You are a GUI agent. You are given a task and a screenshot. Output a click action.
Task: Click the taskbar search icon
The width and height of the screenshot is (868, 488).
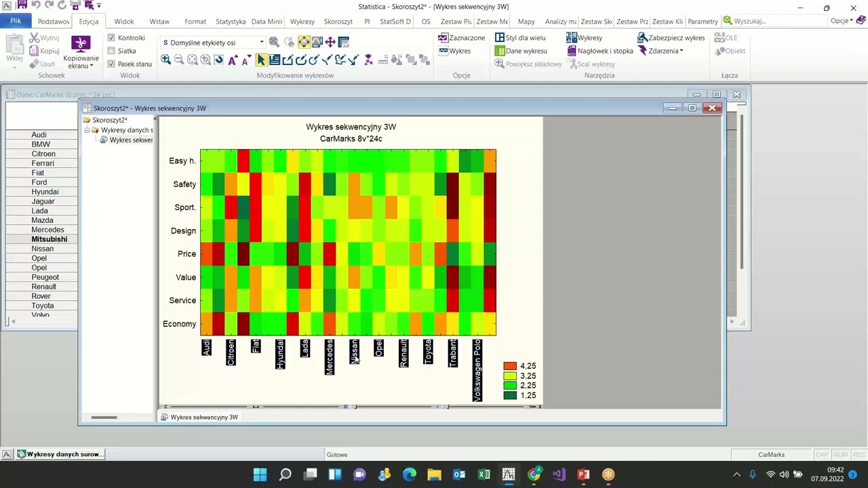pos(285,474)
